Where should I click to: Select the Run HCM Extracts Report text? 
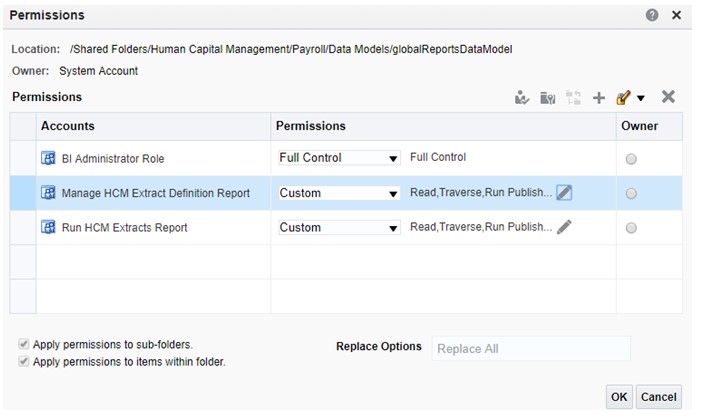click(124, 227)
